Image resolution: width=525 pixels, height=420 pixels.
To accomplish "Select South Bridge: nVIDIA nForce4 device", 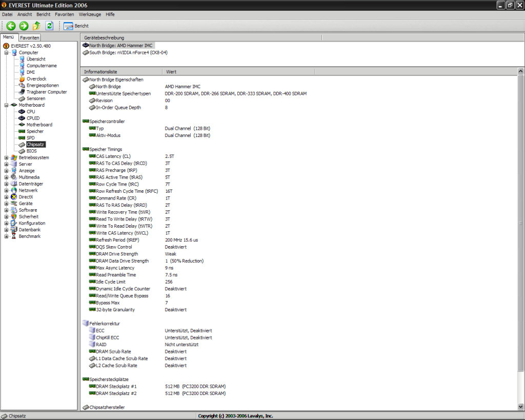I will (x=125, y=53).
